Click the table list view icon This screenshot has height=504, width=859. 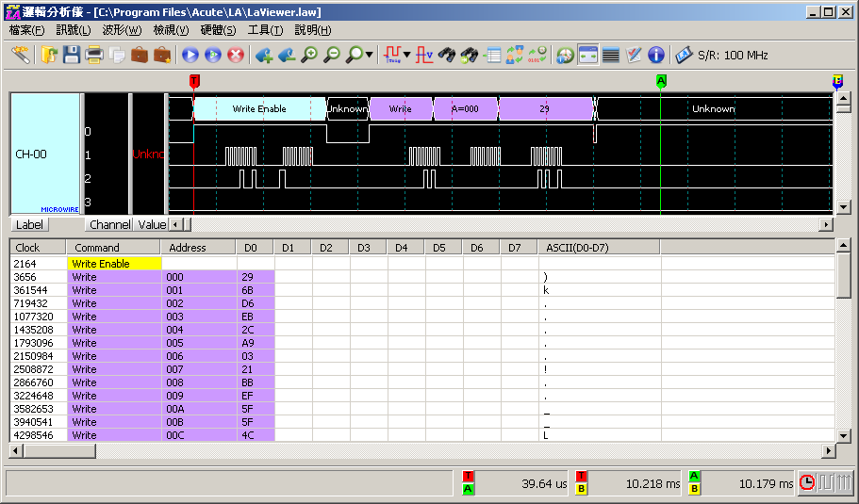(x=492, y=55)
